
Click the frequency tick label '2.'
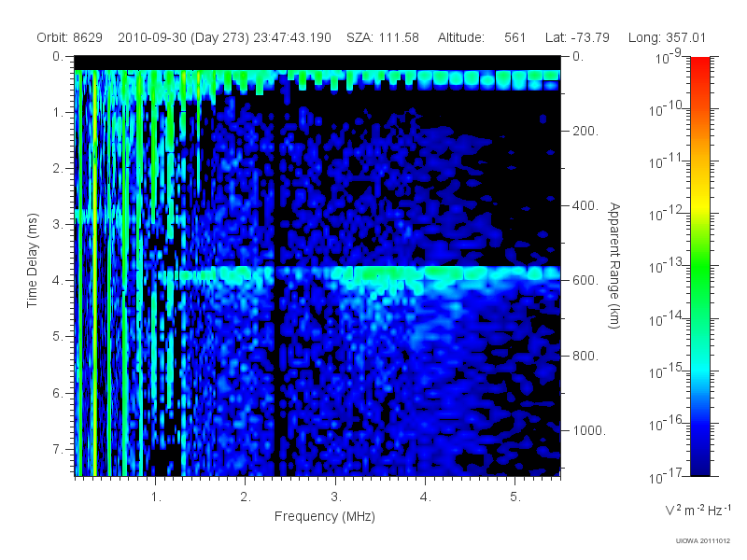tap(246, 497)
